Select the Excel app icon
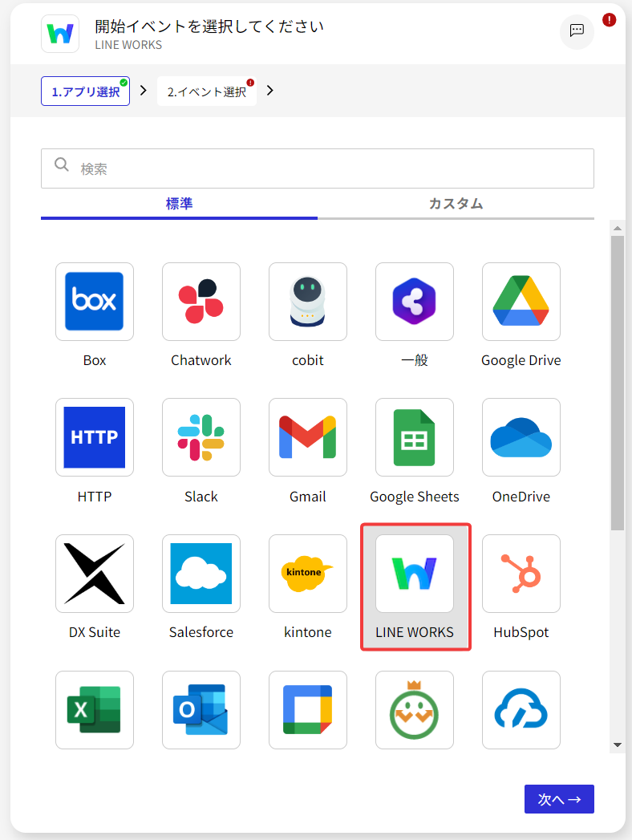 pyautogui.click(x=95, y=710)
